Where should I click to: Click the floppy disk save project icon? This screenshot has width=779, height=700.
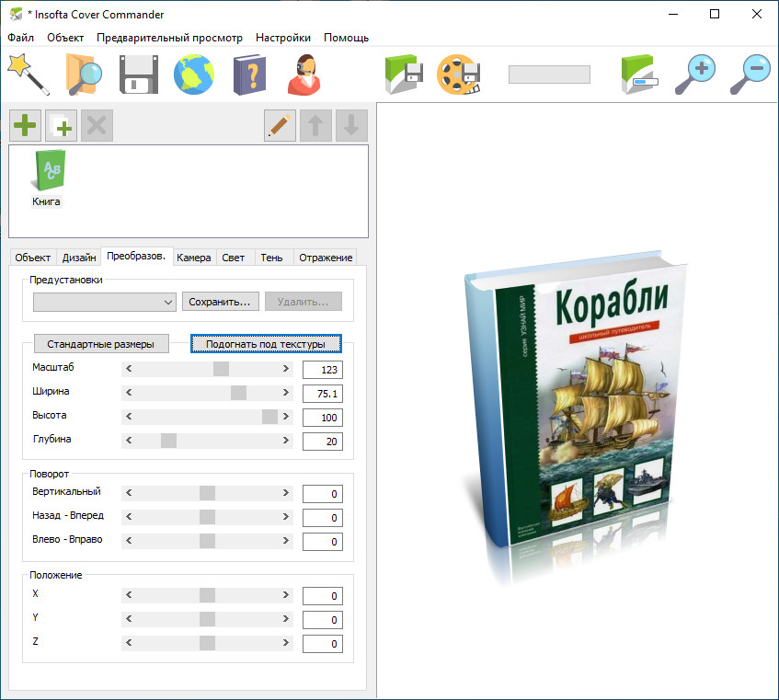(x=139, y=74)
